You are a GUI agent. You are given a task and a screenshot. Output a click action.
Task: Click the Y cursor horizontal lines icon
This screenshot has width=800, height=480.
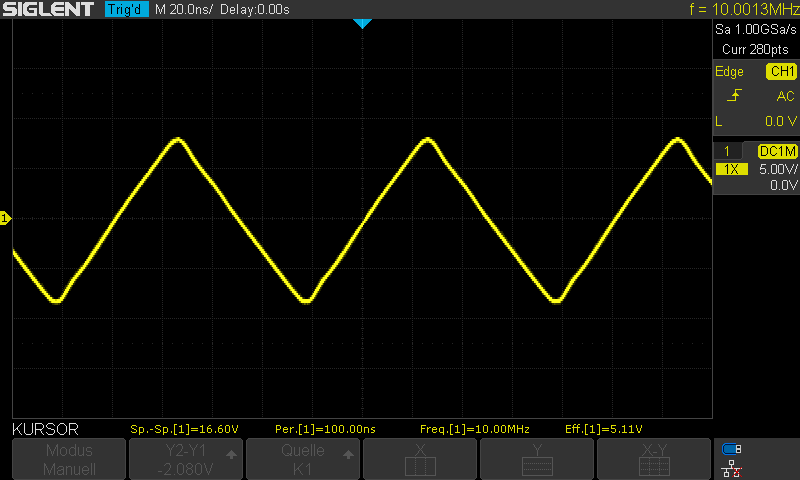(537, 467)
